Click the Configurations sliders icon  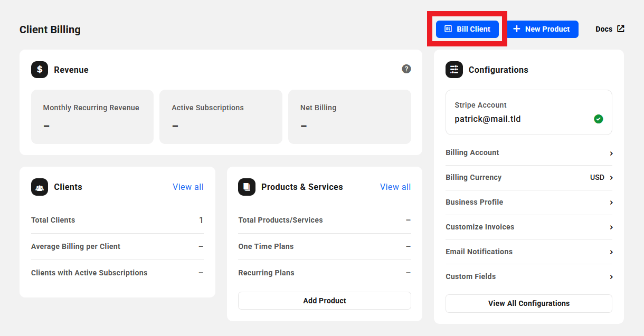(x=454, y=70)
